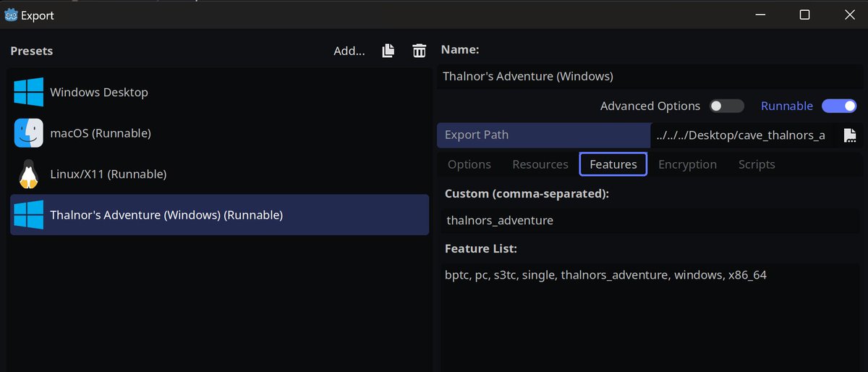Click the preset Name input field
This screenshot has width=868, height=372.
click(x=649, y=76)
